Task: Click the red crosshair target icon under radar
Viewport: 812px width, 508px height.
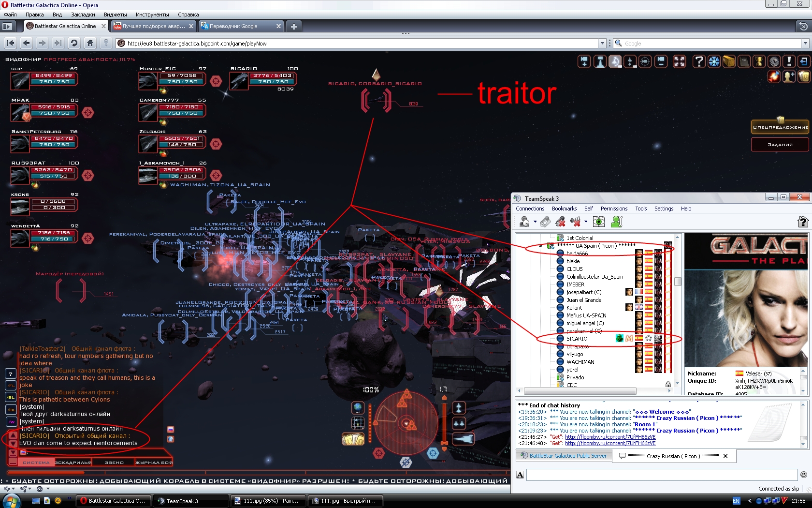Action: click(379, 453)
